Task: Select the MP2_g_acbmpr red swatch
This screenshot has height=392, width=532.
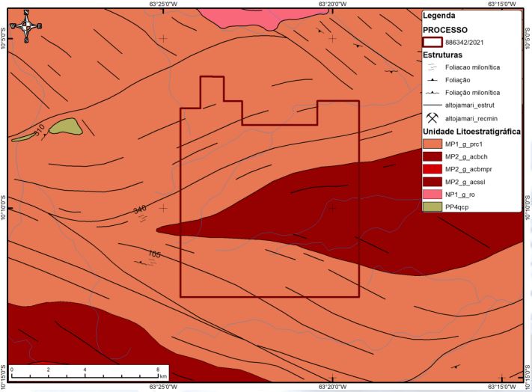Action: click(432, 169)
